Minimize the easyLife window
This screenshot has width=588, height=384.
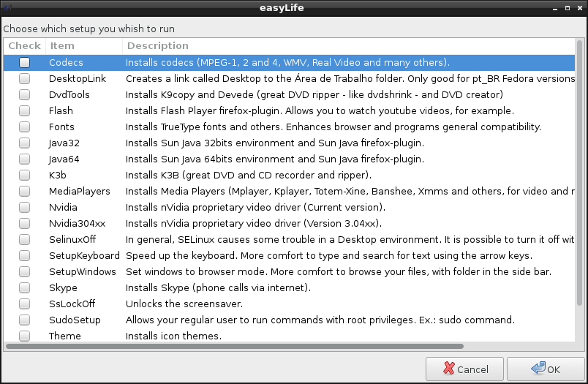pyautogui.click(x=555, y=8)
